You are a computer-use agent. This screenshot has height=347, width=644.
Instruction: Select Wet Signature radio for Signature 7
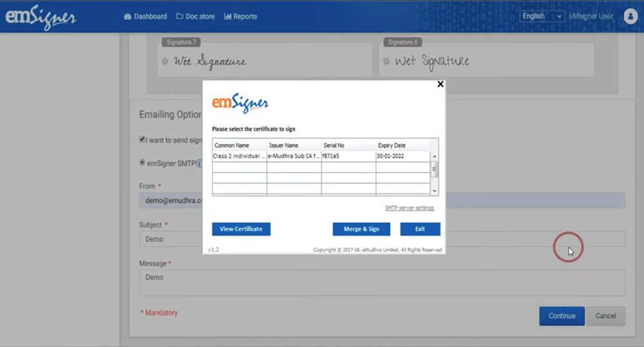pos(165,62)
